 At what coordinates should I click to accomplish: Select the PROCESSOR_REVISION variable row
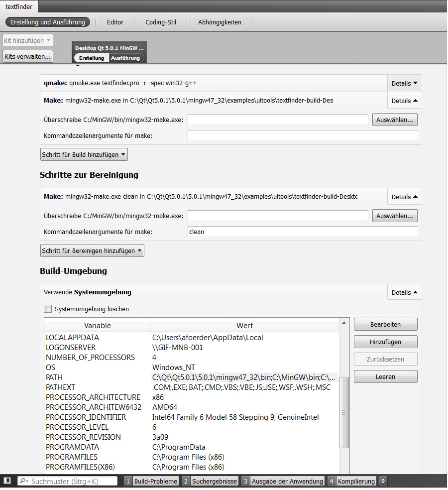tap(191, 438)
